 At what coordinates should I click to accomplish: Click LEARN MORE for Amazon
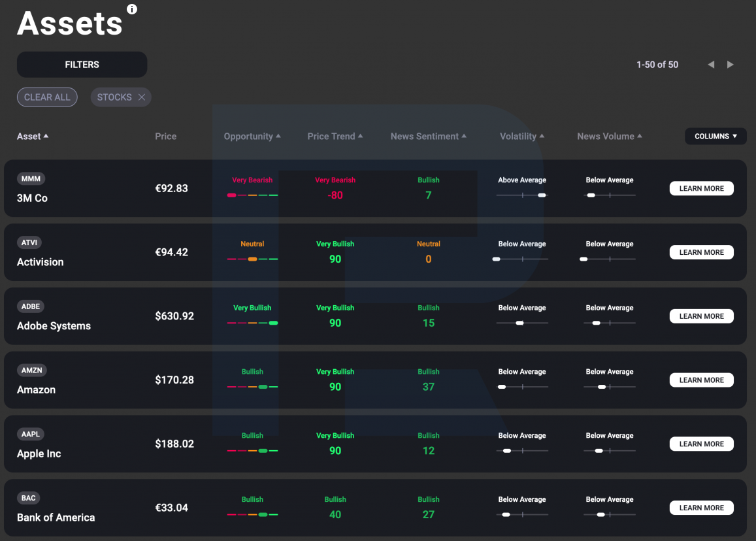[x=702, y=380]
